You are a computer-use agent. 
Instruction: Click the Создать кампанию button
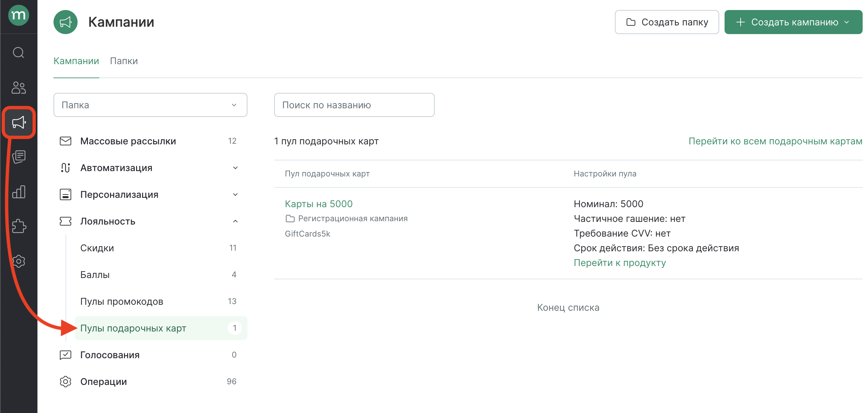[793, 22]
